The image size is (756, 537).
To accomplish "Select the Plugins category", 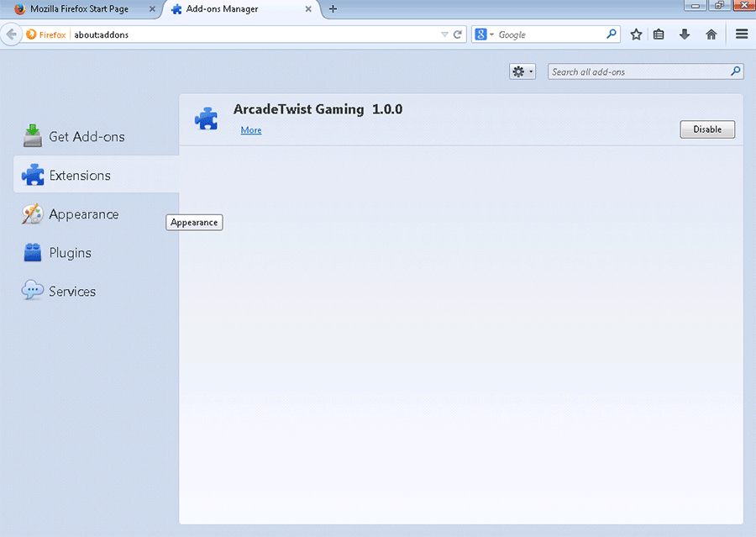I will [69, 253].
